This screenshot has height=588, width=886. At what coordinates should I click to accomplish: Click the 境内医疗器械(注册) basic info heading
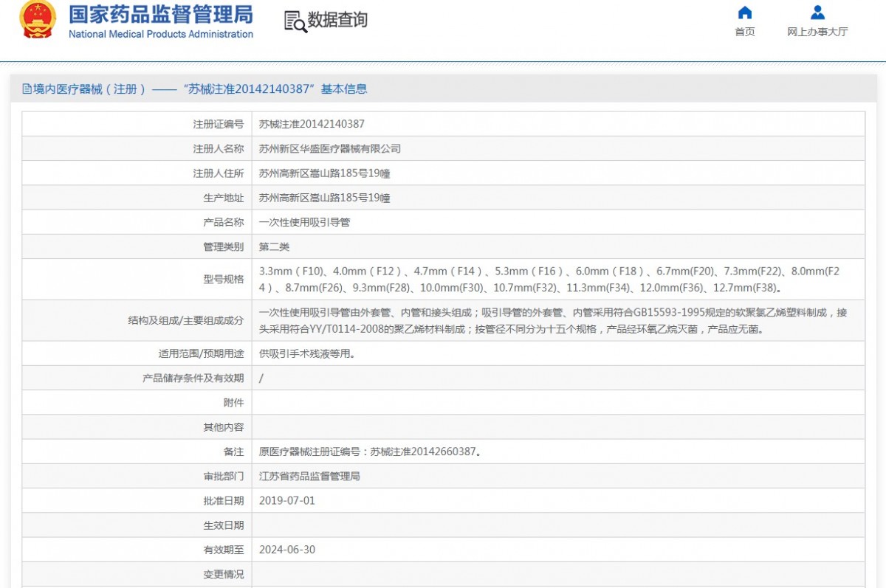[195, 89]
